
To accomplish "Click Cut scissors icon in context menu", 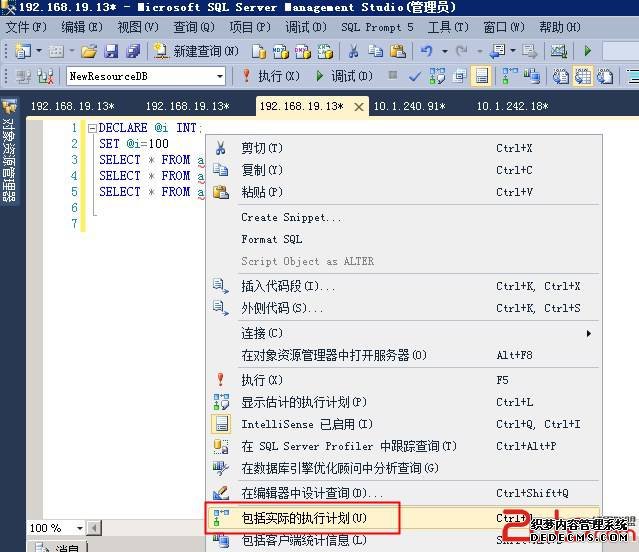I will (221, 148).
